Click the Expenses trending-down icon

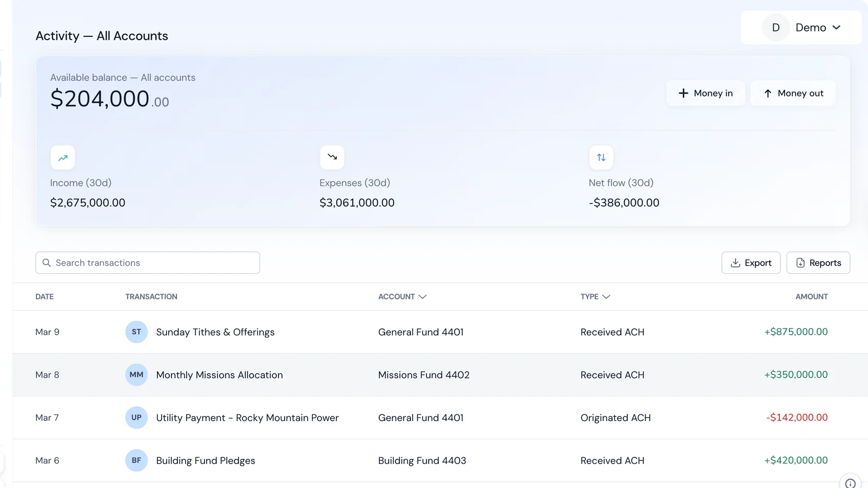pos(332,157)
